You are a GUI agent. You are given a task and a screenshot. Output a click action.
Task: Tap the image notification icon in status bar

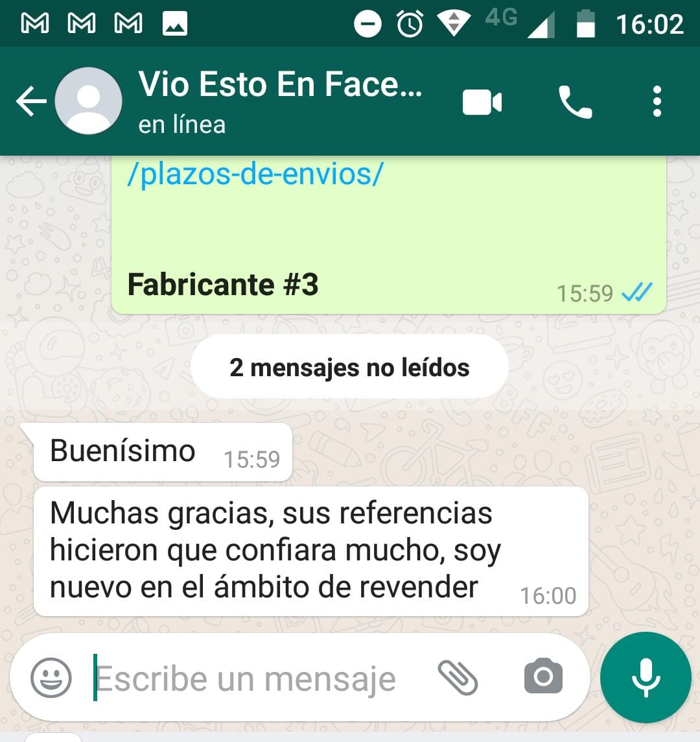pyautogui.click(x=175, y=23)
